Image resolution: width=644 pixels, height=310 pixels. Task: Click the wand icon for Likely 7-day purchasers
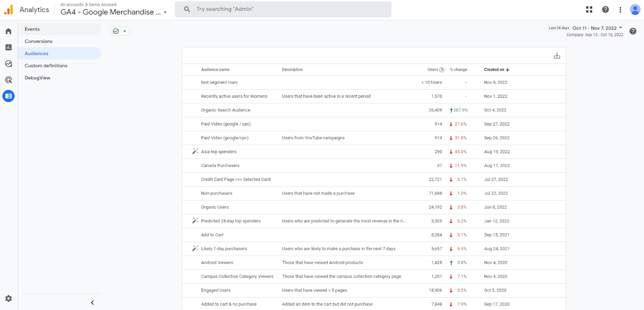point(195,248)
